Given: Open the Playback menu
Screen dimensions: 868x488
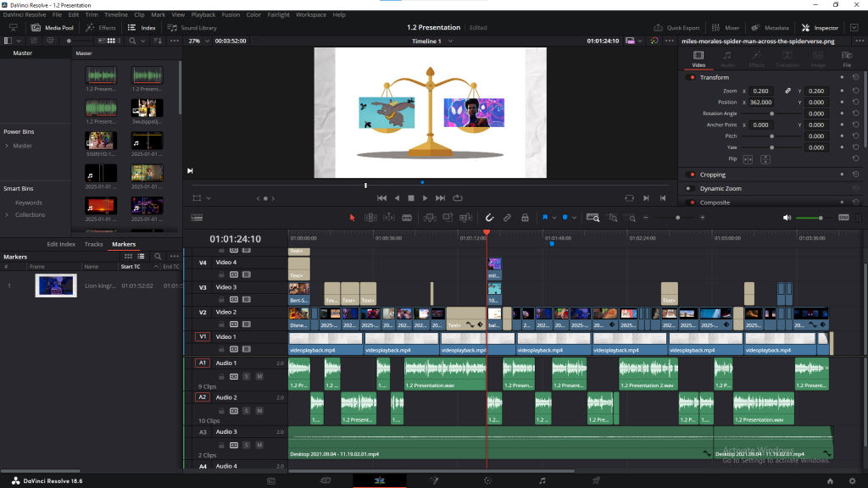Looking at the screenshot, I should (203, 15).
